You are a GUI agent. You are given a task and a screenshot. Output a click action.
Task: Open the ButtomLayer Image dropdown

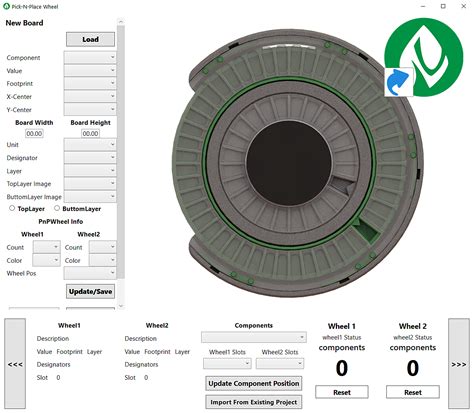[90, 196]
